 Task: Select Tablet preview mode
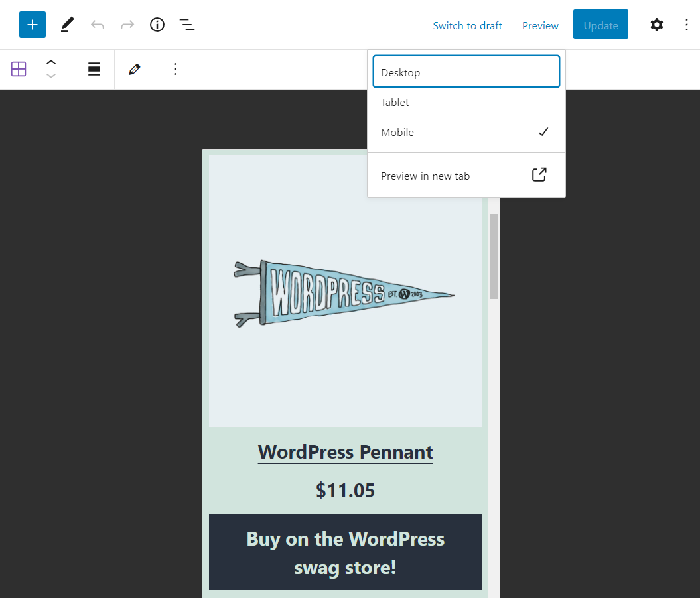[466, 102]
